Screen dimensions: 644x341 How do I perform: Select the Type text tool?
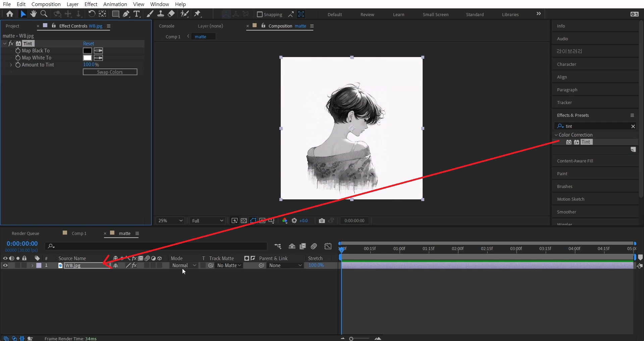click(137, 14)
